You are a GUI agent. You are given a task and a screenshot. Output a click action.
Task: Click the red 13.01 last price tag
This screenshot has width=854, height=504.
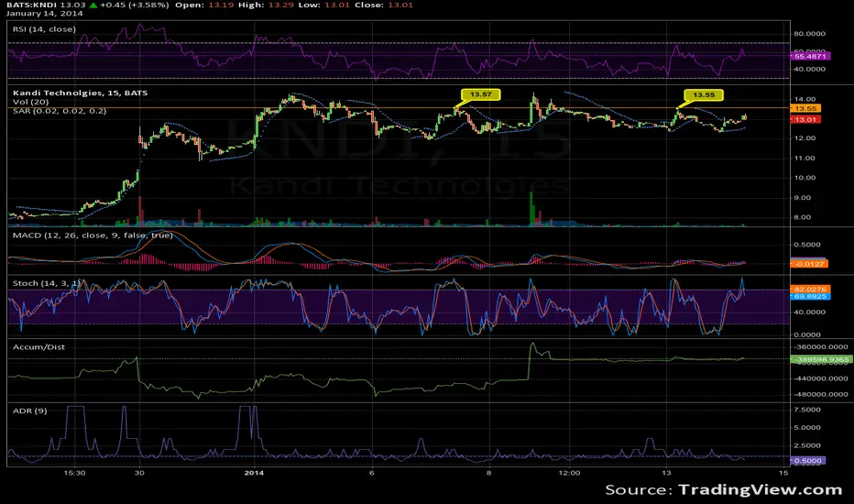(805, 119)
